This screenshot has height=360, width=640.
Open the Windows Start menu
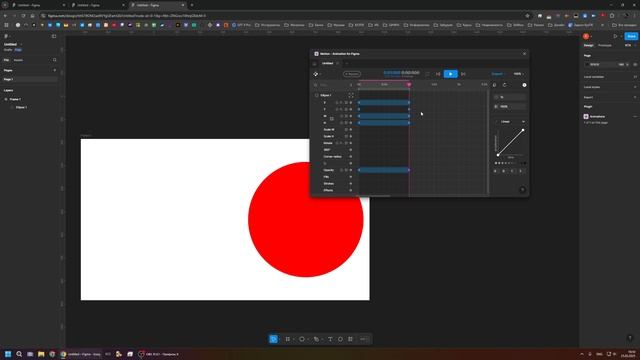coord(8,354)
